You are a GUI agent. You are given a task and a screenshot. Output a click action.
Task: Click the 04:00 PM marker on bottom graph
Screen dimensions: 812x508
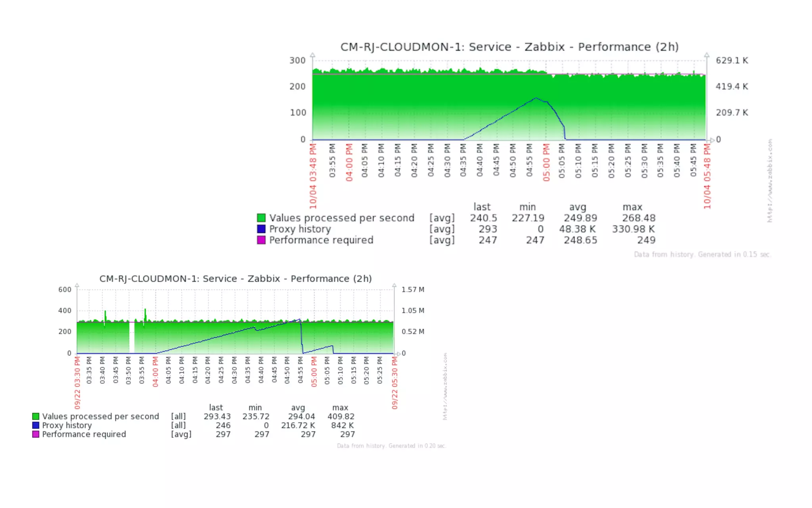click(x=155, y=371)
